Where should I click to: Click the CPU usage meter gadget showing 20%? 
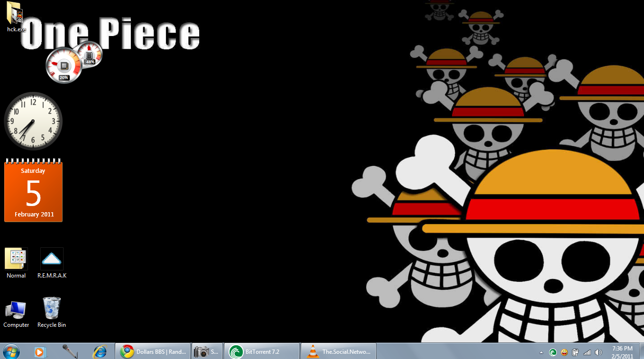click(64, 65)
